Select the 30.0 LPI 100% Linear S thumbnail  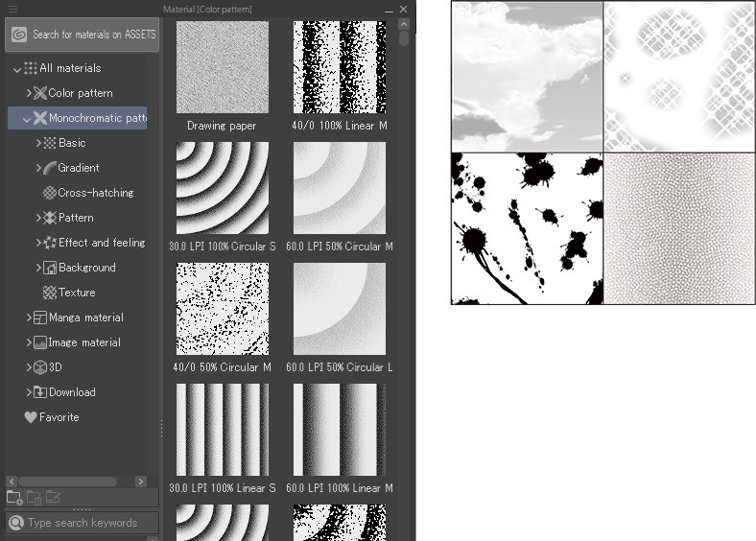(223, 430)
